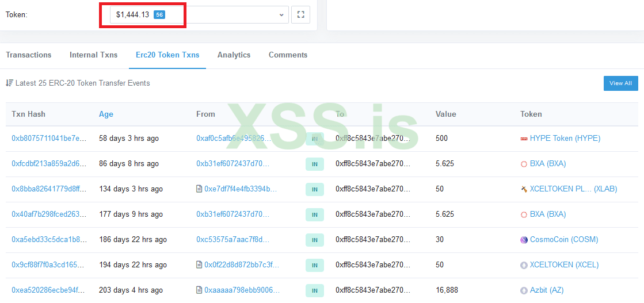Click the IN badge in the 186 days row
Image resolution: width=644 pixels, height=303 pixels.
click(x=315, y=240)
